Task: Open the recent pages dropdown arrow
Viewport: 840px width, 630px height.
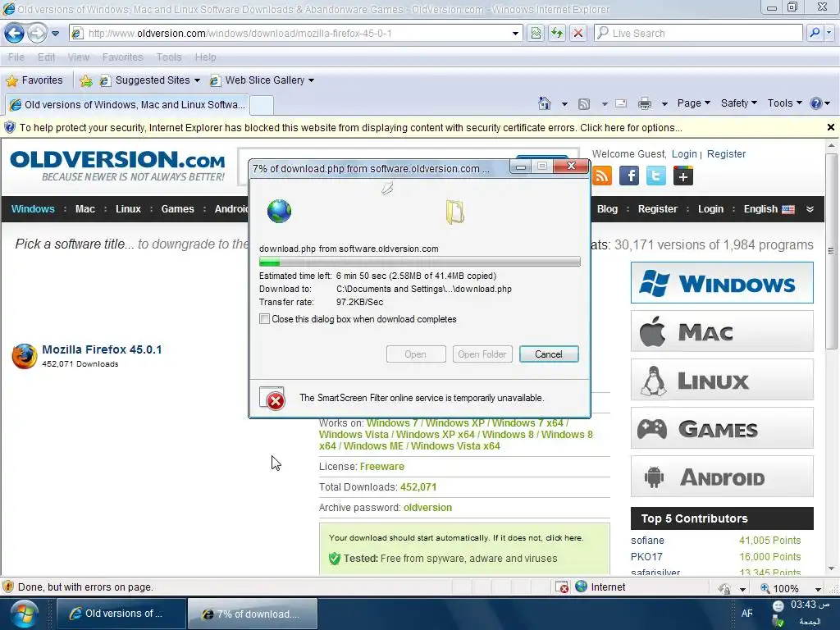Action: (x=55, y=34)
